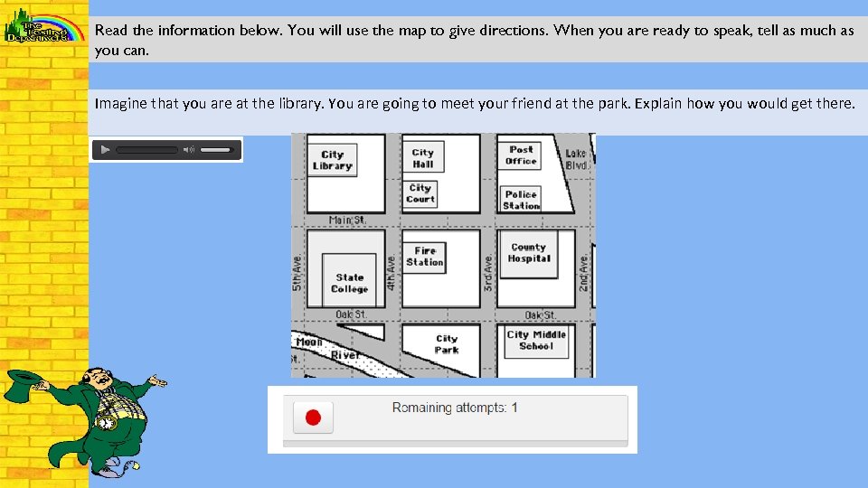Click the City Library label on map
The height and width of the screenshot is (488, 868).
[332, 160]
